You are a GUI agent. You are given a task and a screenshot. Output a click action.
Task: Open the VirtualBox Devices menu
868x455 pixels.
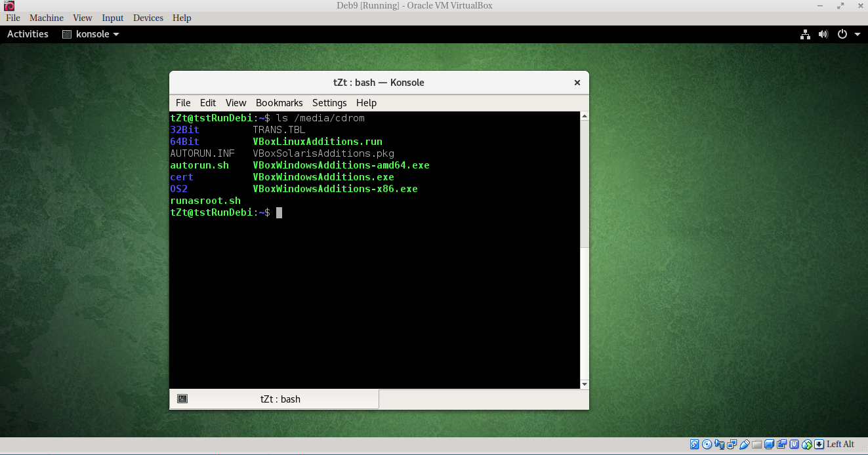148,18
